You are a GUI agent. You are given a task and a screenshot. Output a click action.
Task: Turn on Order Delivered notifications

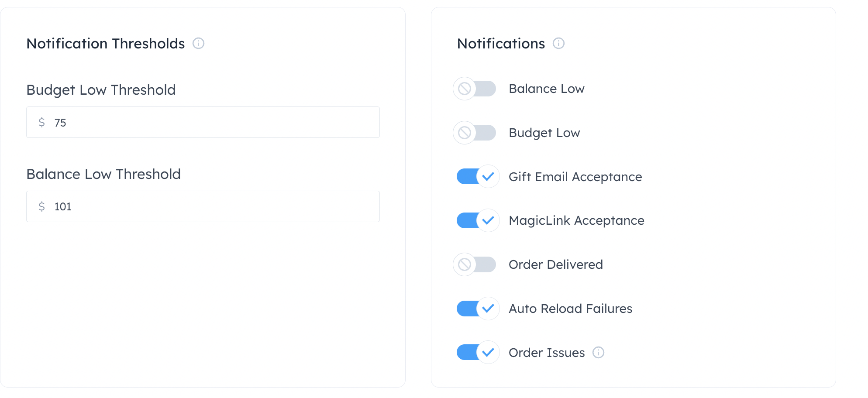pyautogui.click(x=475, y=264)
